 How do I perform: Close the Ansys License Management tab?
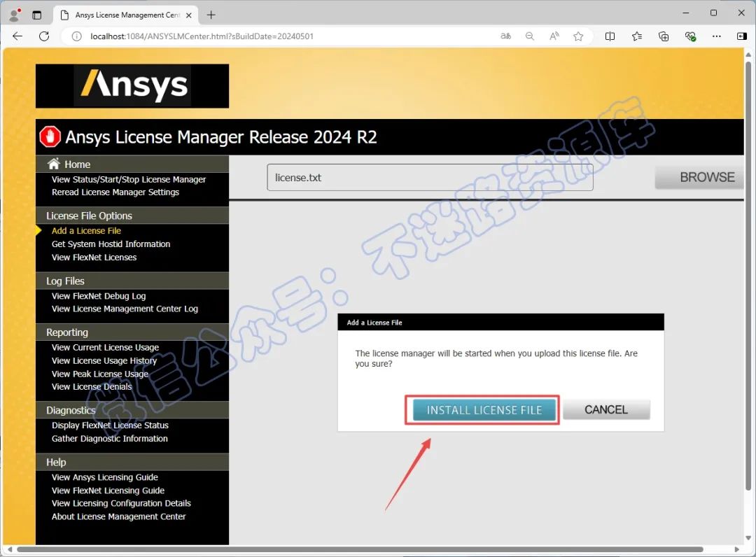point(189,15)
